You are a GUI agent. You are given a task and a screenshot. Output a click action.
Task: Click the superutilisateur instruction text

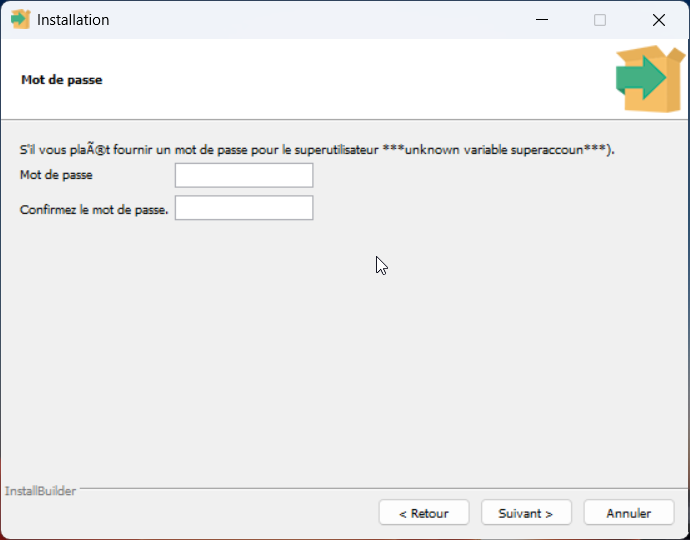coord(317,150)
